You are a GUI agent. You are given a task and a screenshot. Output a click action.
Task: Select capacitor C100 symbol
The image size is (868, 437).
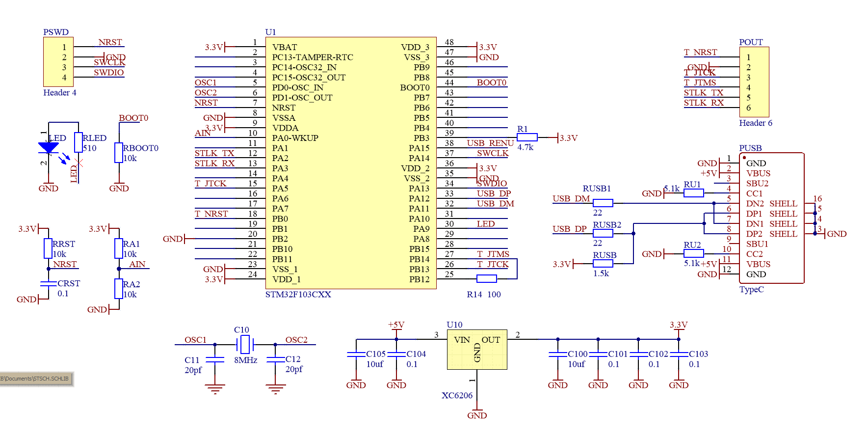click(558, 354)
